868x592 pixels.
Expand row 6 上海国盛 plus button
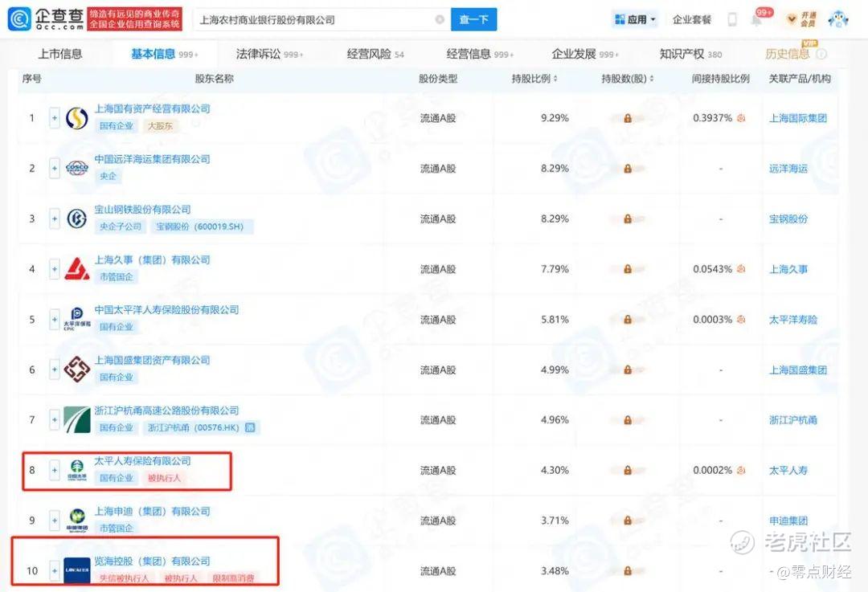click(55, 369)
